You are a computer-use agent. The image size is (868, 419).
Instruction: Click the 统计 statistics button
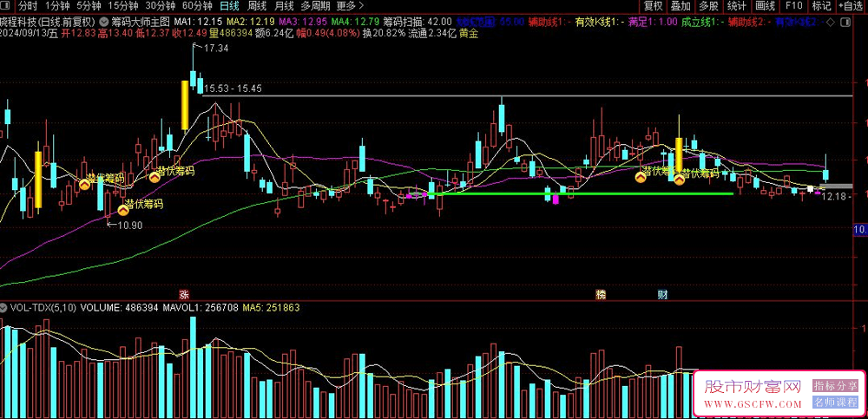737,6
